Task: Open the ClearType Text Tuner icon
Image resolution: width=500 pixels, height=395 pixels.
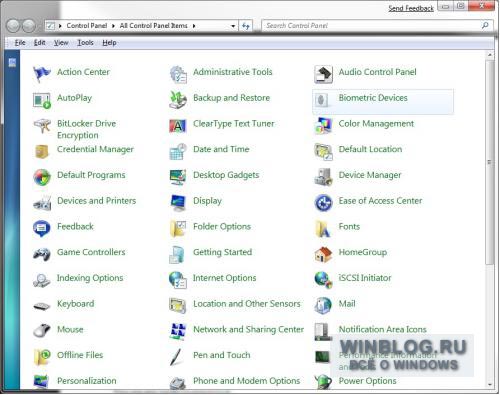Action: [x=178, y=126]
